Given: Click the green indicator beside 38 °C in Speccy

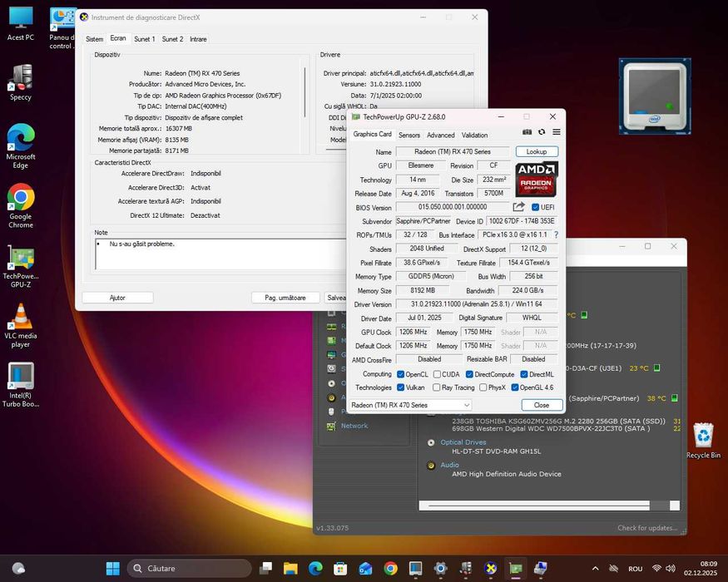Looking at the screenshot, I should [675, 397].
